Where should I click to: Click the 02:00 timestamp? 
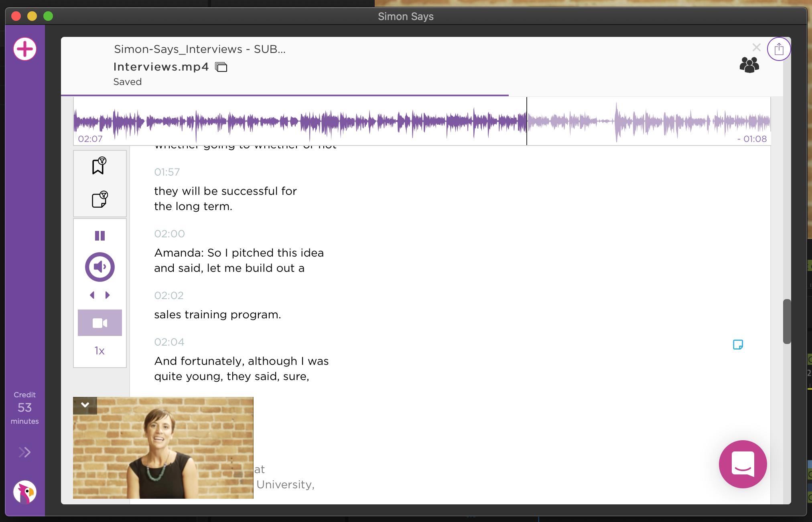169,234
